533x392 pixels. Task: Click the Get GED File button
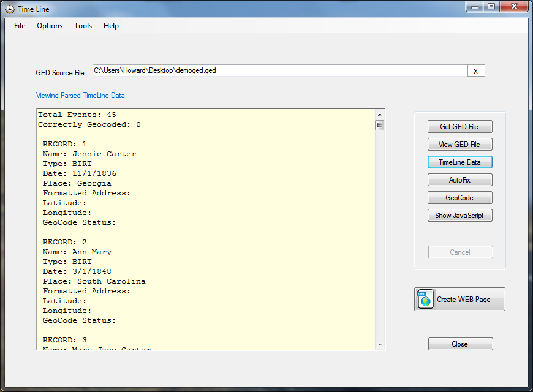459,126
